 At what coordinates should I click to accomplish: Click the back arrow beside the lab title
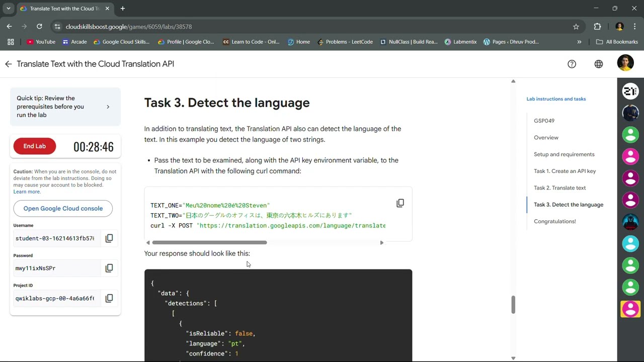[8, 64]
